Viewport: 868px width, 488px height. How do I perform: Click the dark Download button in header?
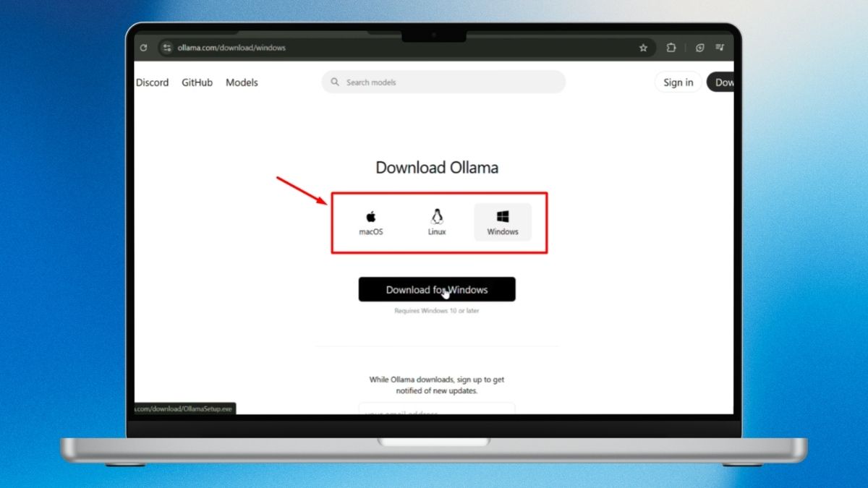click(720, 82)
